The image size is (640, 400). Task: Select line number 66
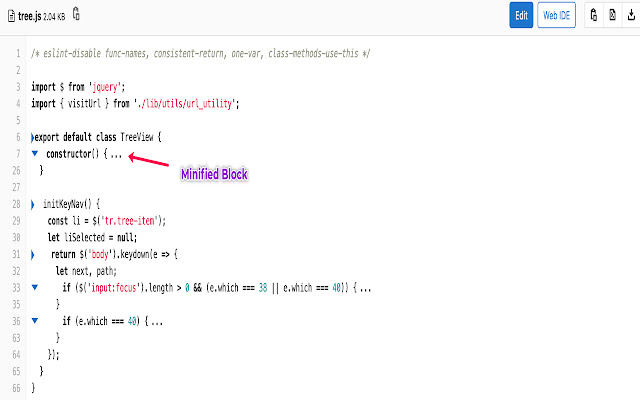16,388
